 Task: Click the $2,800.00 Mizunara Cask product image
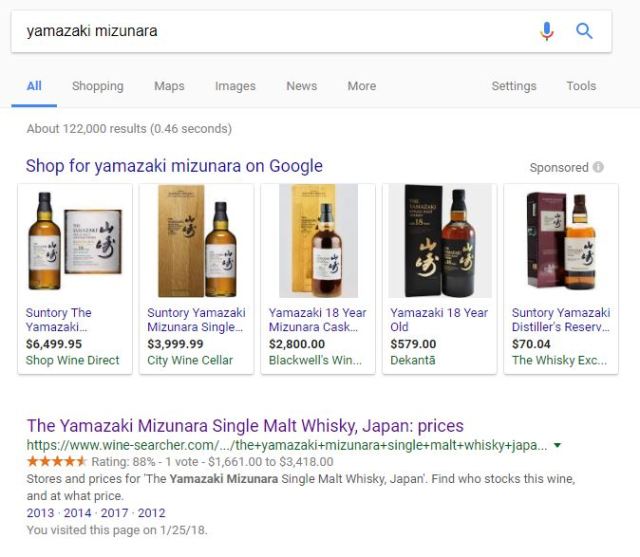tap(318, 241)
